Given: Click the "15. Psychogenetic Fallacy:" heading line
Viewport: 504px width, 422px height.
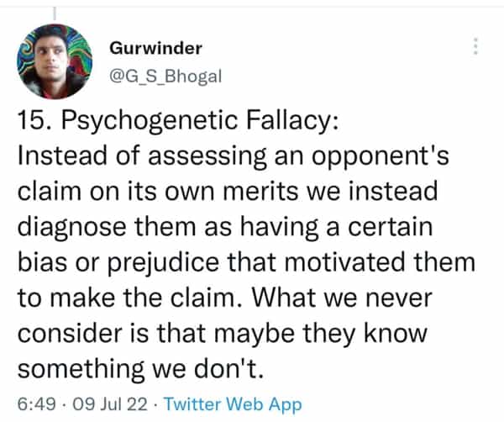Looking at the screenshot, I should 178,122.
